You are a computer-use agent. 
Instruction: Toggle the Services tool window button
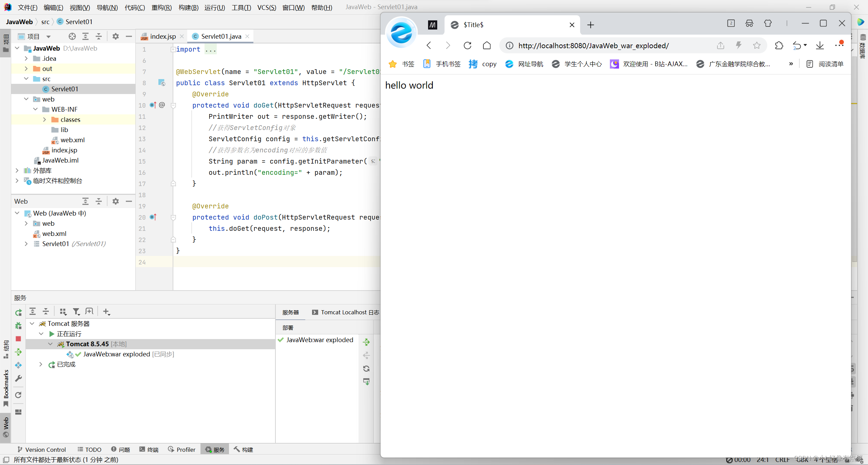tap(215, 449)
